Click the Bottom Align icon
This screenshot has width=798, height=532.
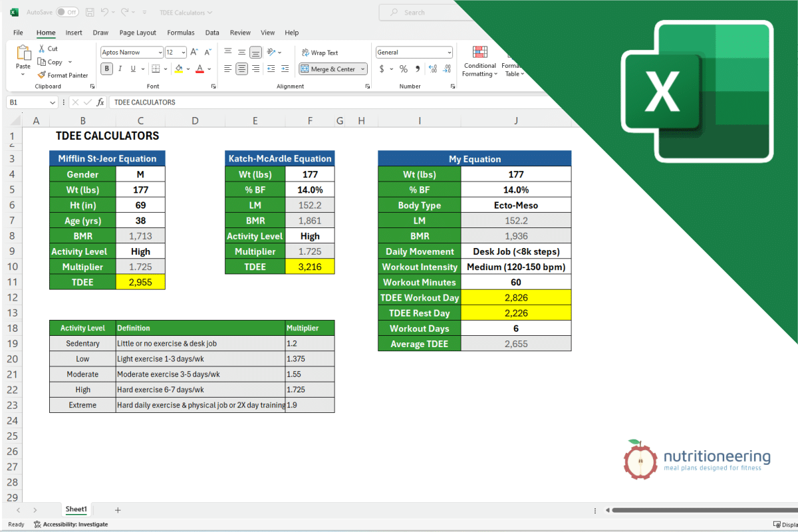(255, 52)
